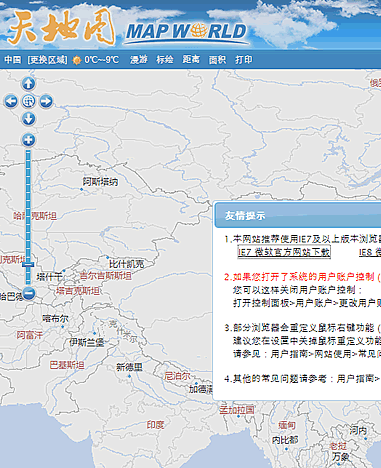Select the 漫游 pan tool
Screen dimensions: 381x468
pos(139,60)
